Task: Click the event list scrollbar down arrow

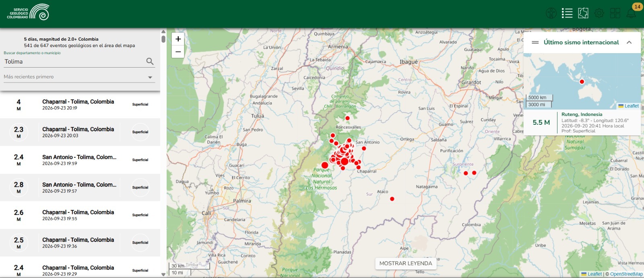Action: 163,274
